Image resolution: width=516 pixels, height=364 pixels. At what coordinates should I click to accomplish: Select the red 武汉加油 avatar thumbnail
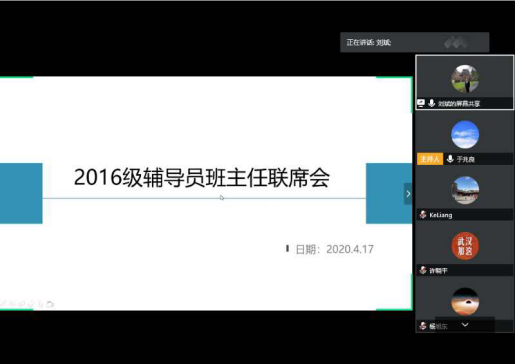tap(465, 246)
